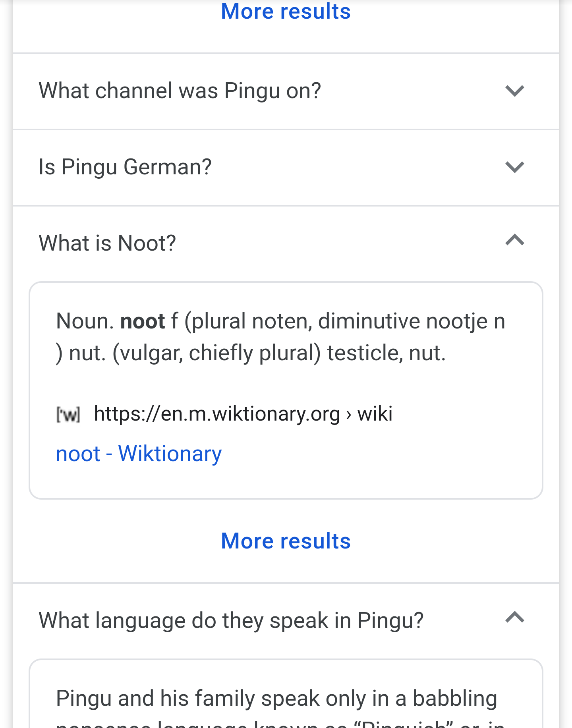Click the en.m.wiktionary.org URL text
This screenshot has width=572, height=728.
(217, 414)
